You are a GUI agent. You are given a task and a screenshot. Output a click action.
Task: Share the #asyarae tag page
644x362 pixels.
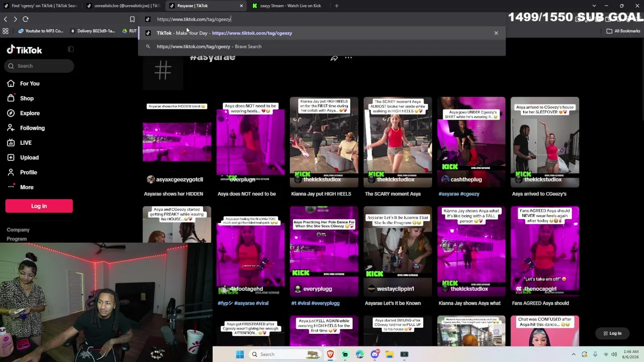pos(334,58)
